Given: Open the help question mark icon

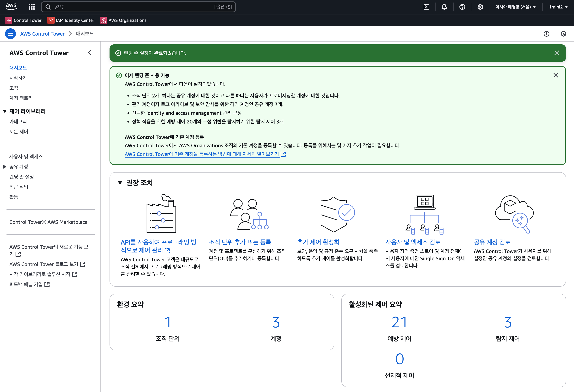Looking at the screenshot, I should click(x=462, y=7).
